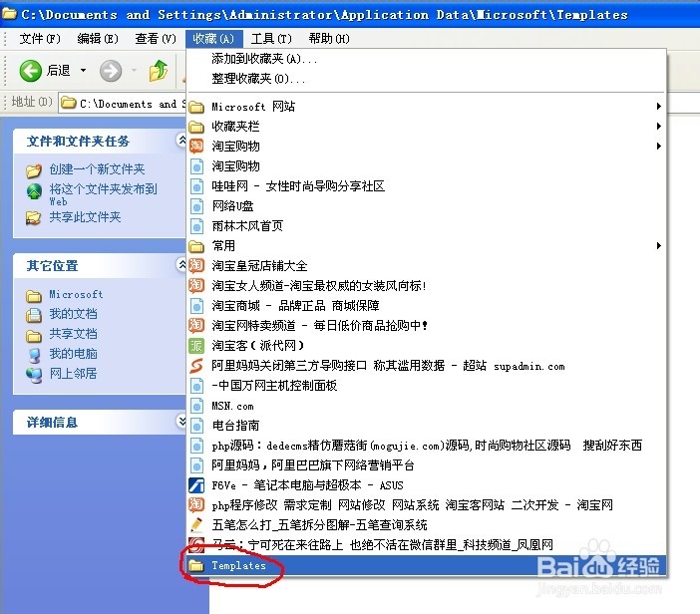Image resolution: width=700 pixels, height=614 pixels.
Task: Open the MSN.com favorite
Action: click(232, 406)
